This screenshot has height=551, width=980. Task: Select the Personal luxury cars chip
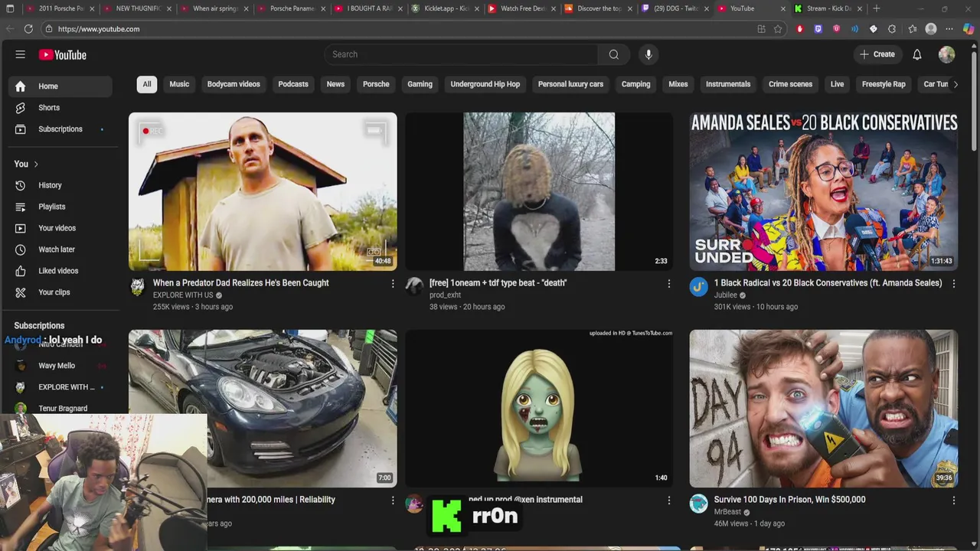click(x=570, y=84)
